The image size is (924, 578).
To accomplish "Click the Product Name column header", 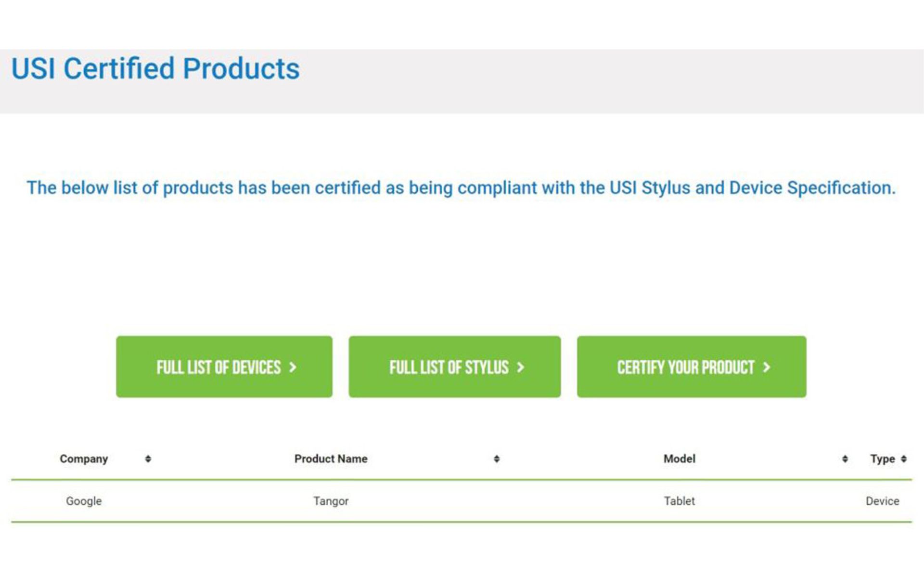I will [x=331, y=459].
